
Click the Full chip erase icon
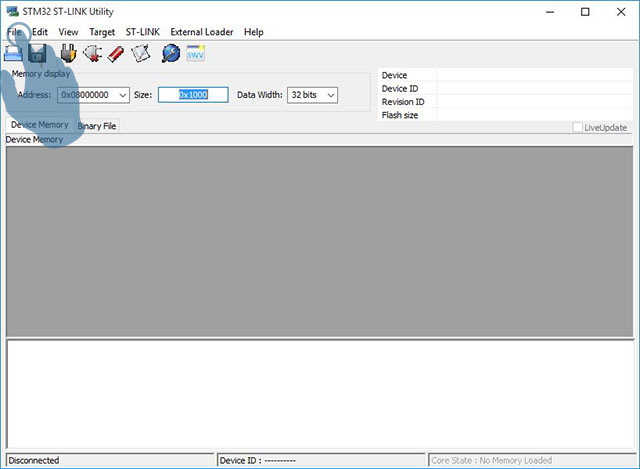pos(116,54)
